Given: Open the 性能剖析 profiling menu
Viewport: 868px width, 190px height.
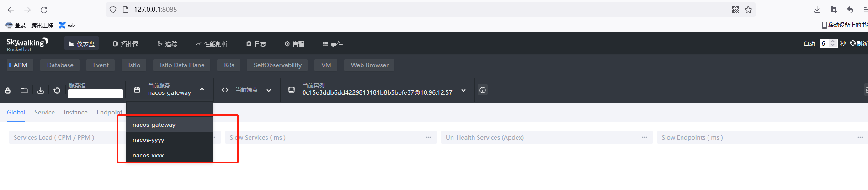Looking at the screenshot, I should 212,44.
